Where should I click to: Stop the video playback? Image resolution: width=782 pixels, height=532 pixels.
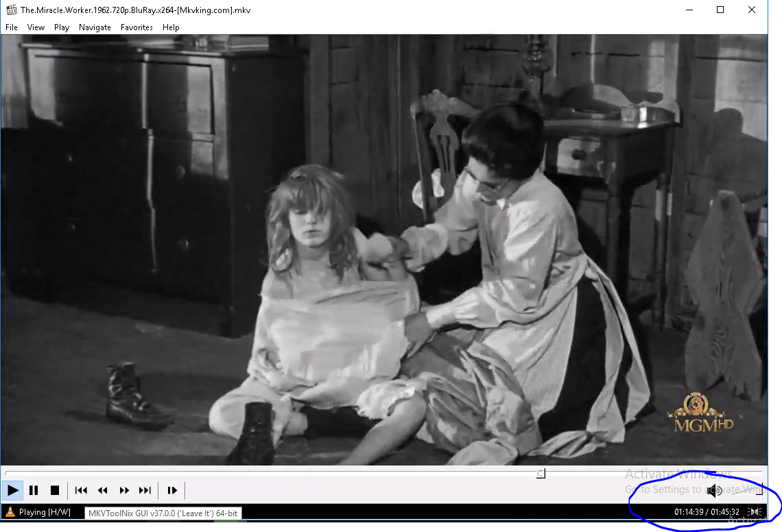55,491
